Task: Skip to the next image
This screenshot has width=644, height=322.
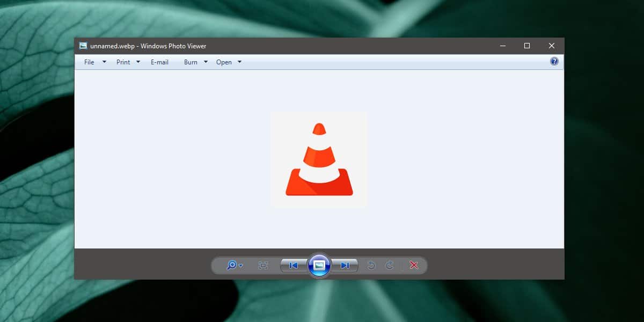Action: [345, 265]
